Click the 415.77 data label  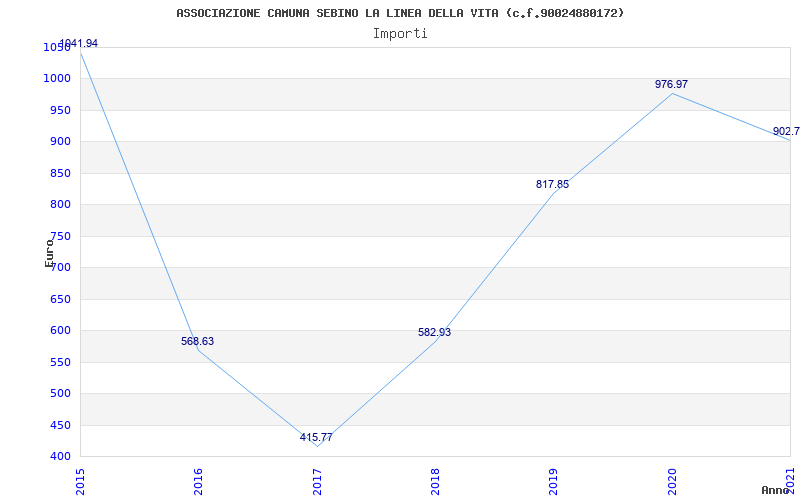tap(316, 437)
